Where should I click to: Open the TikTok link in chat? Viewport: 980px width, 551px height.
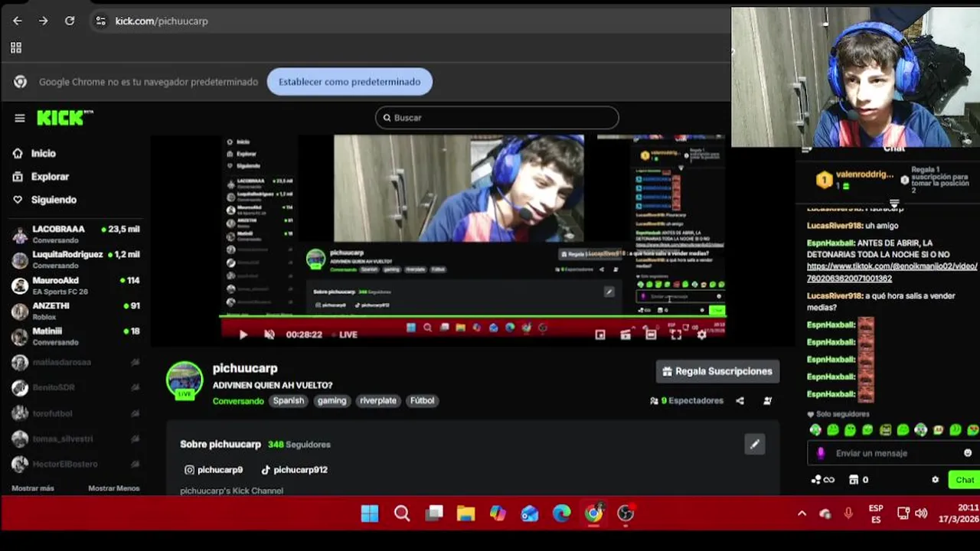point(892,272)
